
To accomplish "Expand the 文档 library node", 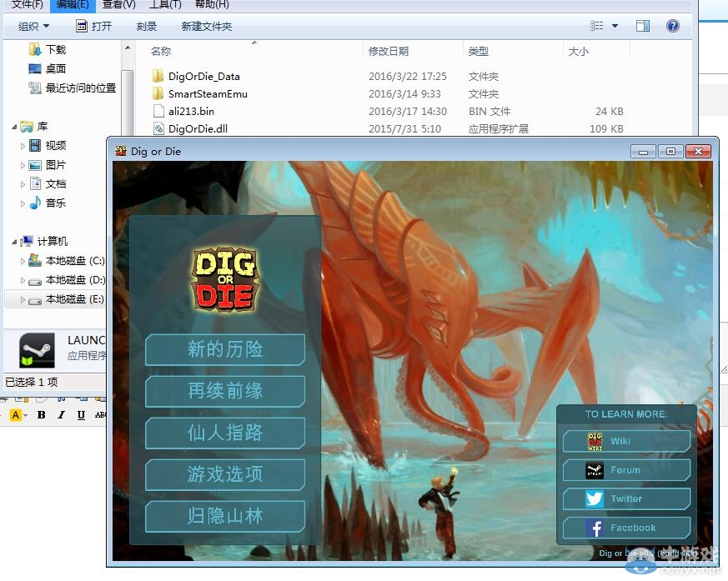I will [x=23, y=184].
